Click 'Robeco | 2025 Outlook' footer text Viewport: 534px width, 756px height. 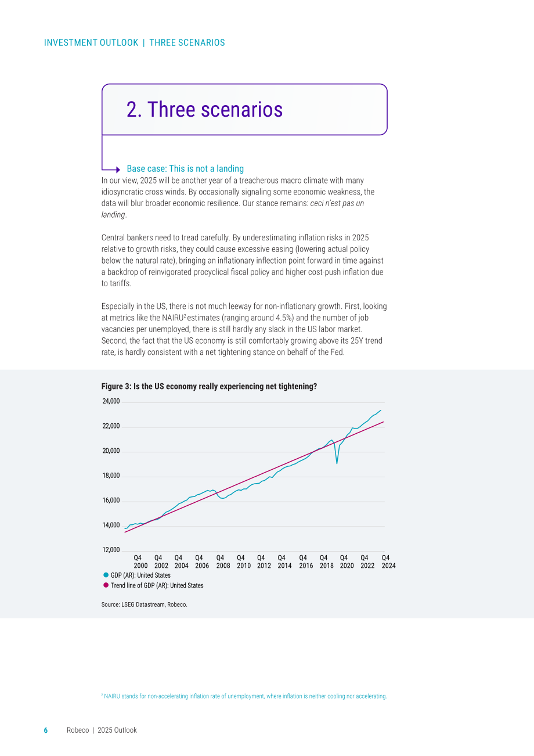click(102, 730)
